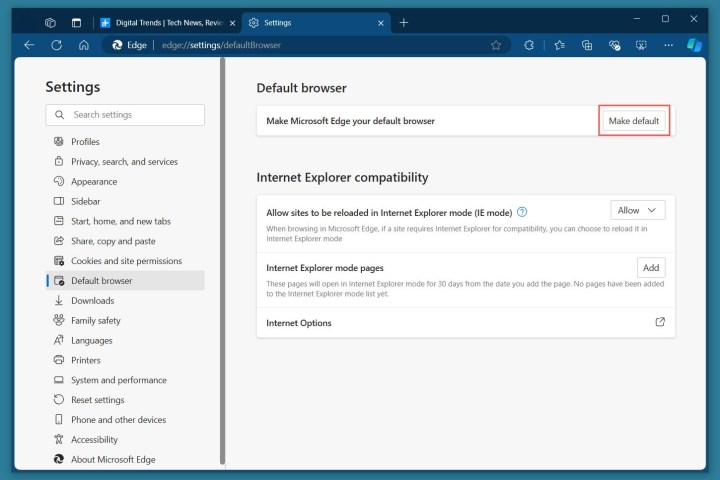720x480 pixels.
Task: Click the IE mode help question icon
Action: coord(522,212)
